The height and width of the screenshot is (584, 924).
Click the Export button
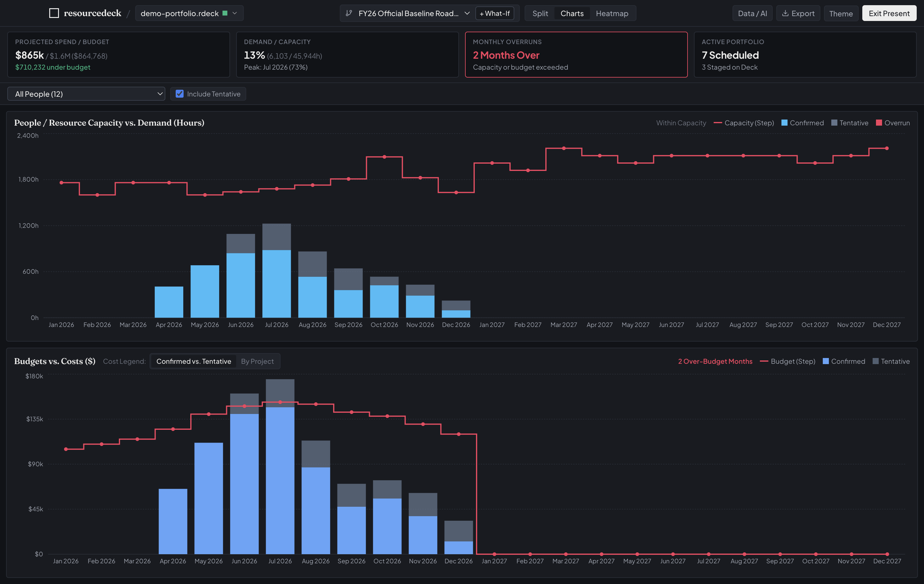(x=798, y=13)
